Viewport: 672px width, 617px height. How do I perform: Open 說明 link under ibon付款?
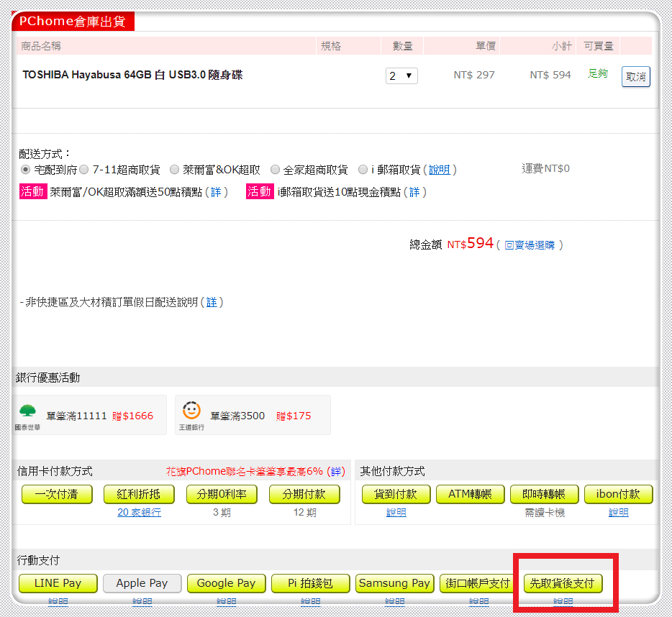coord(619,513)
